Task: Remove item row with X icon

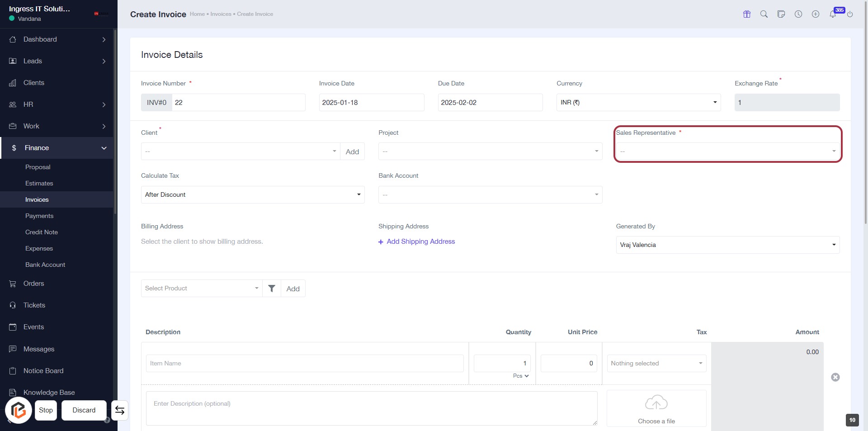Action: click(835, 377)
